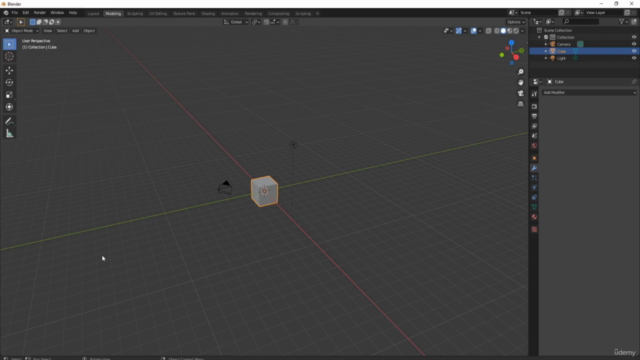The width and height of the screenshot is (640, 360).
Task: Collapse the Collection in outliner
Action: 540,37
